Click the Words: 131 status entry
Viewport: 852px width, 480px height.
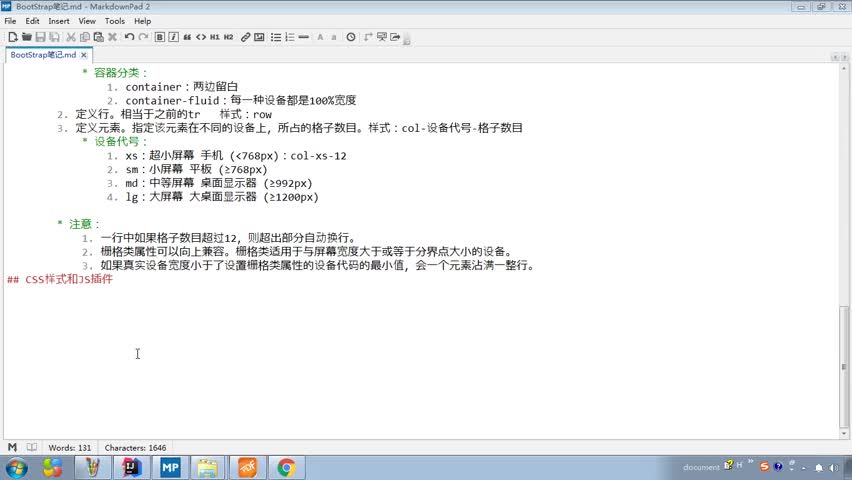pyautogui.click(x=70, y=448)
